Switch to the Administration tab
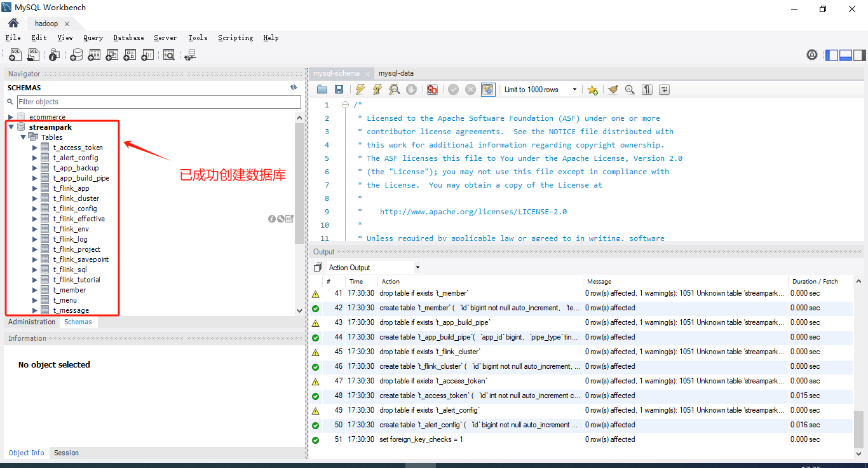This screenshot has width=868, height=468. pos(32,322)
